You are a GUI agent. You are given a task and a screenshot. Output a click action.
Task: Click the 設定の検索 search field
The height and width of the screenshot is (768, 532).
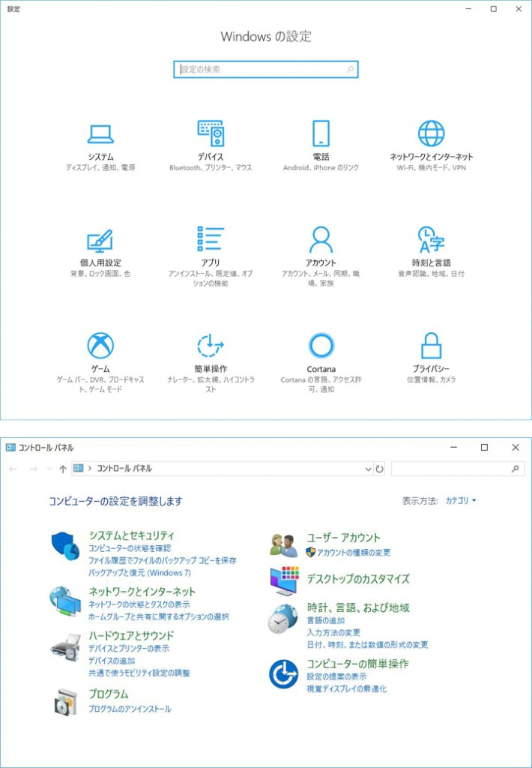click(266, 70)
